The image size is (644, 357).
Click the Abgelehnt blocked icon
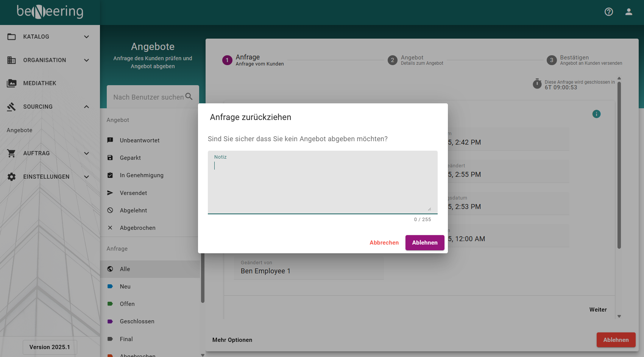click(110, 210)
